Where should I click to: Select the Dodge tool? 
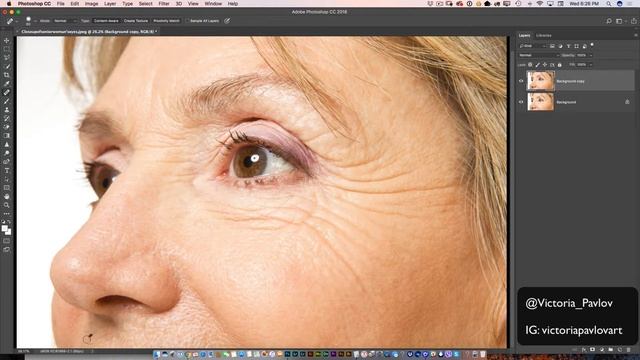(x=7, y=153)
